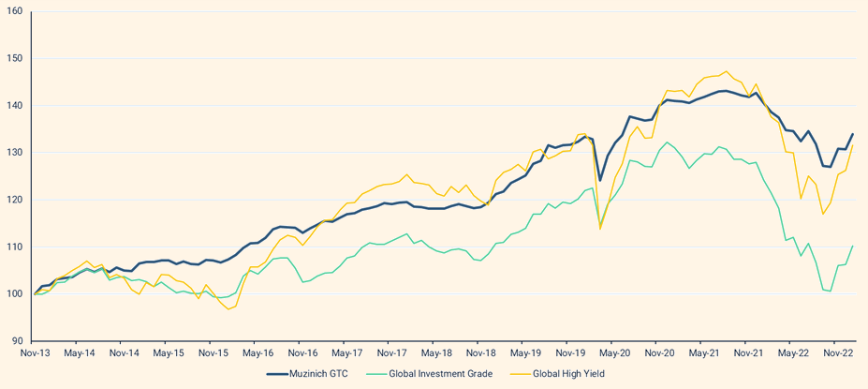This screenshot has height=389, width=868.
Task: Click the Global High Yield line's highest peak
Action: tap(727, 71)
